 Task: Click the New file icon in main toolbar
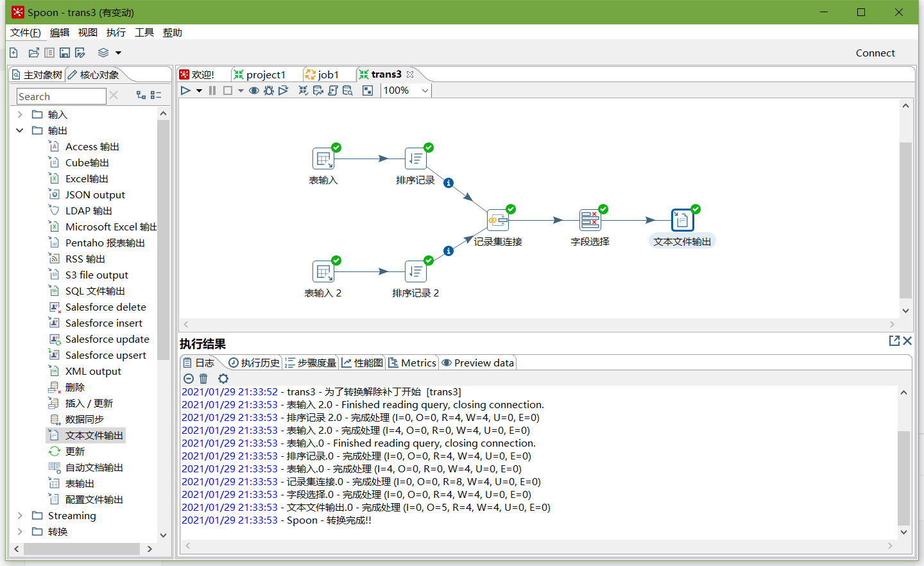pyautogui.click(x=13, y=53)
